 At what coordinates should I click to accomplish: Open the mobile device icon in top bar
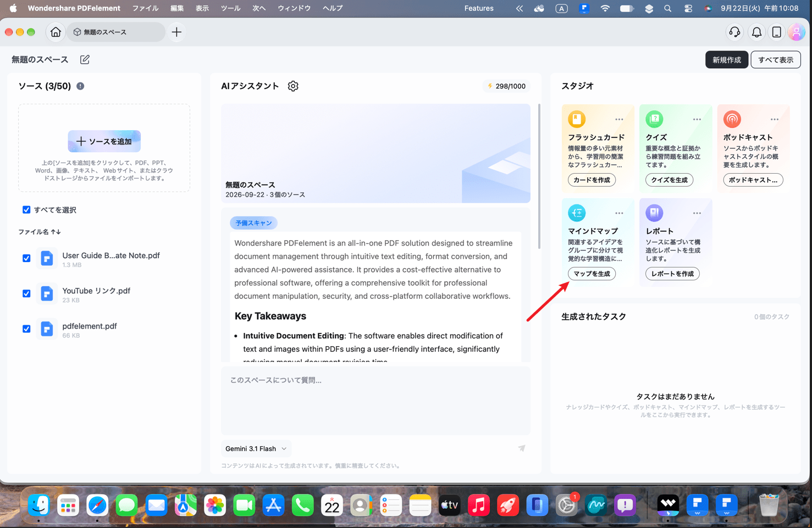(x=777, y=32)
